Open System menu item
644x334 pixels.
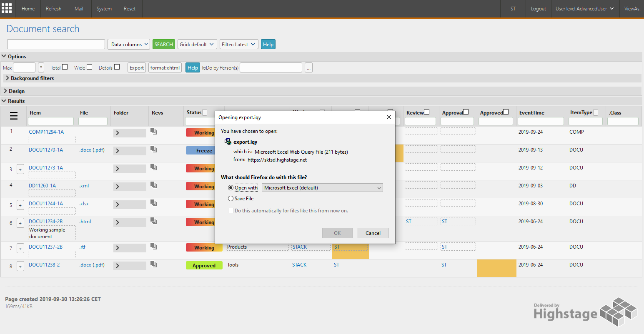coord(104,8)
